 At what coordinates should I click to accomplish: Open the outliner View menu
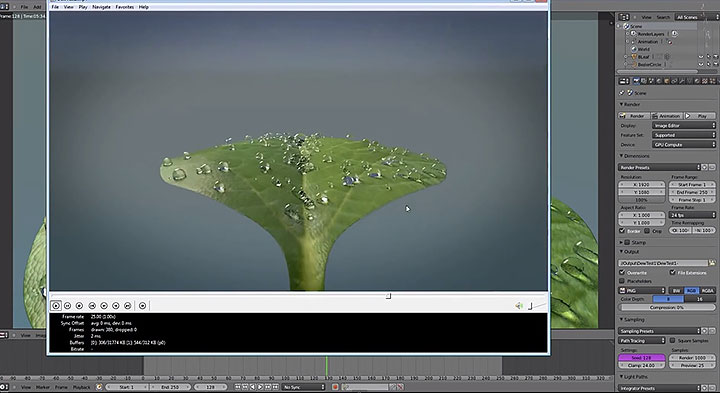[x=647, y=17]
